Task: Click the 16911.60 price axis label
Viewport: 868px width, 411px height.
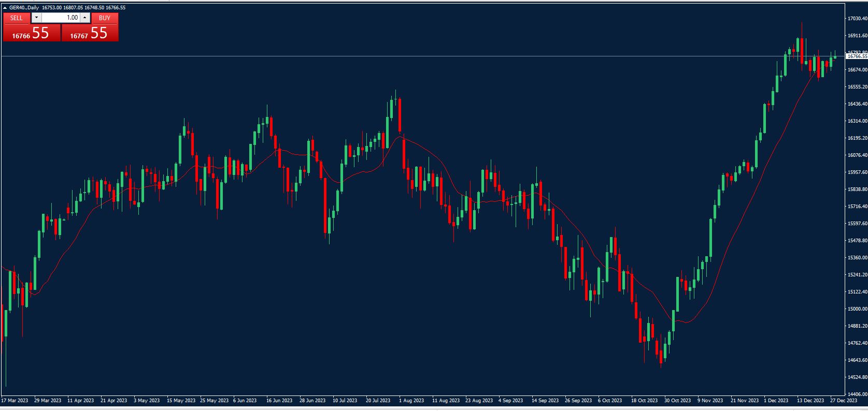Action: tap(857, 36)
